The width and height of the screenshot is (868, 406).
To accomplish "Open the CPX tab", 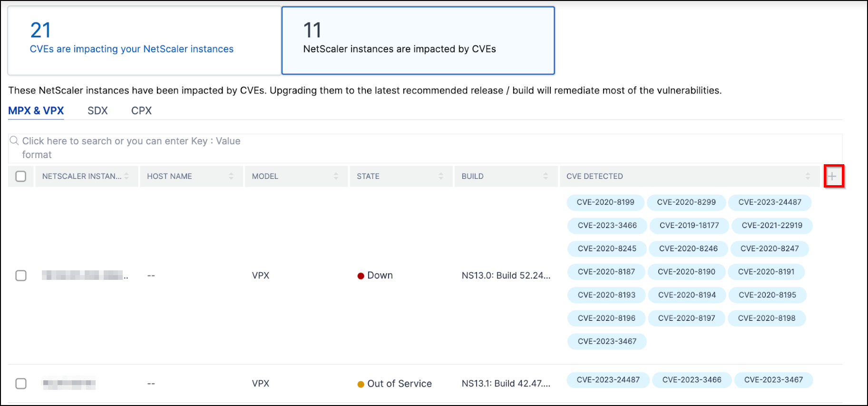I will pos(141,110).
